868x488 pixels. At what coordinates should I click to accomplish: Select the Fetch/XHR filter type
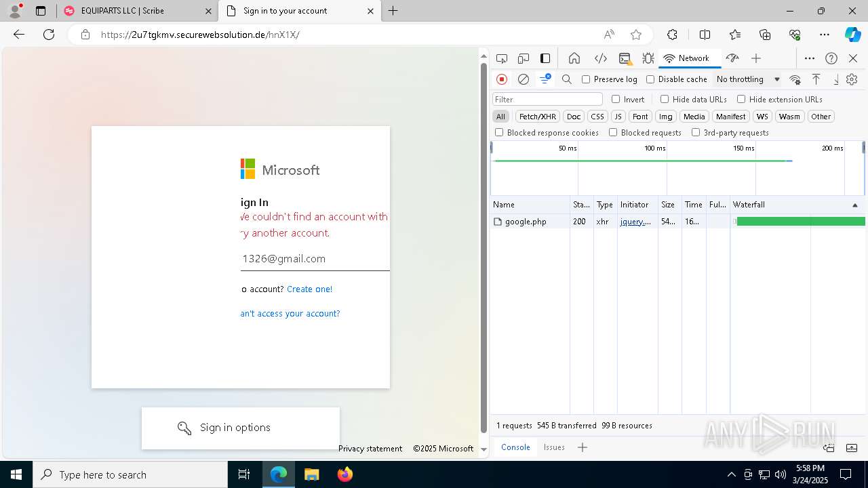[538, 117]
